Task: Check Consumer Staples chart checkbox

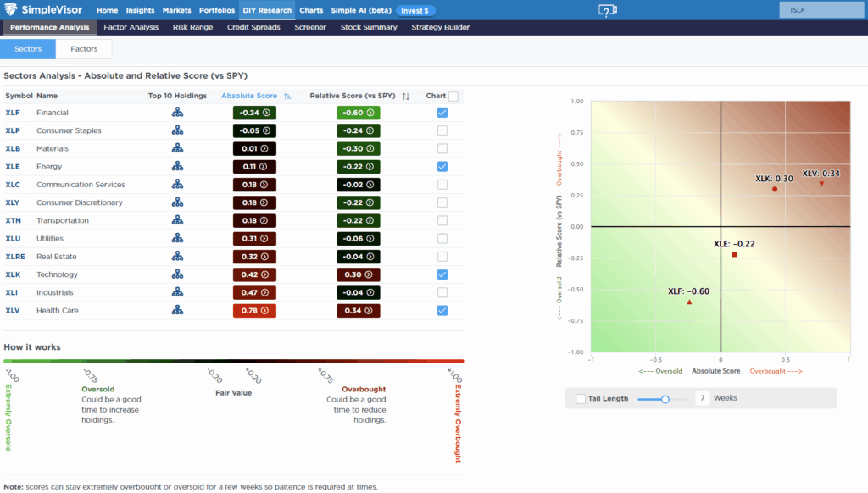Action: pos(442,130)
